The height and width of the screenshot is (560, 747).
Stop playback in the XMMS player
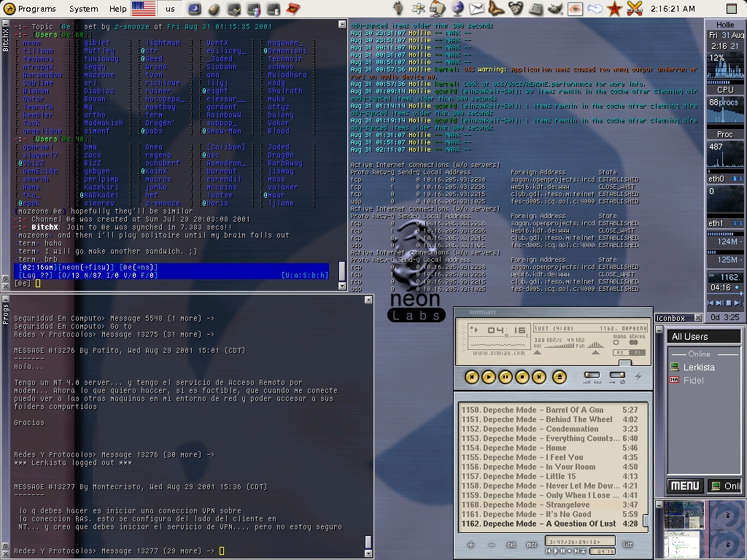[x=522, y=377]
